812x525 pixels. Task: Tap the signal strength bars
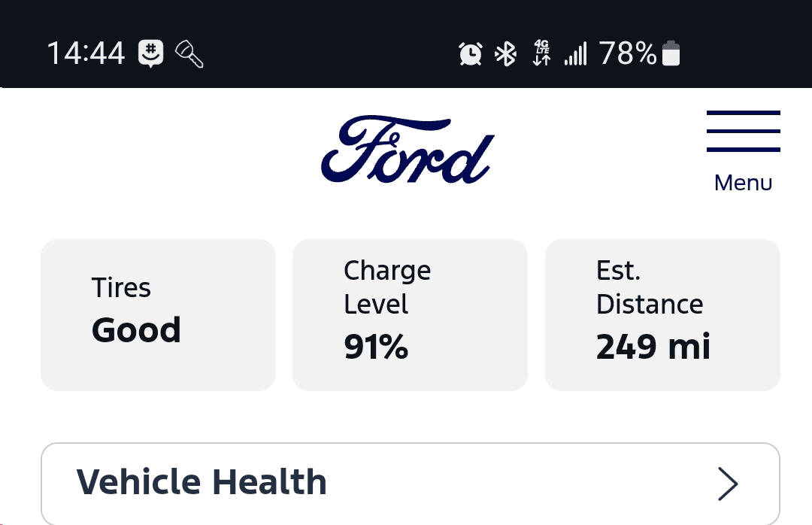click(x=575, y=54)
